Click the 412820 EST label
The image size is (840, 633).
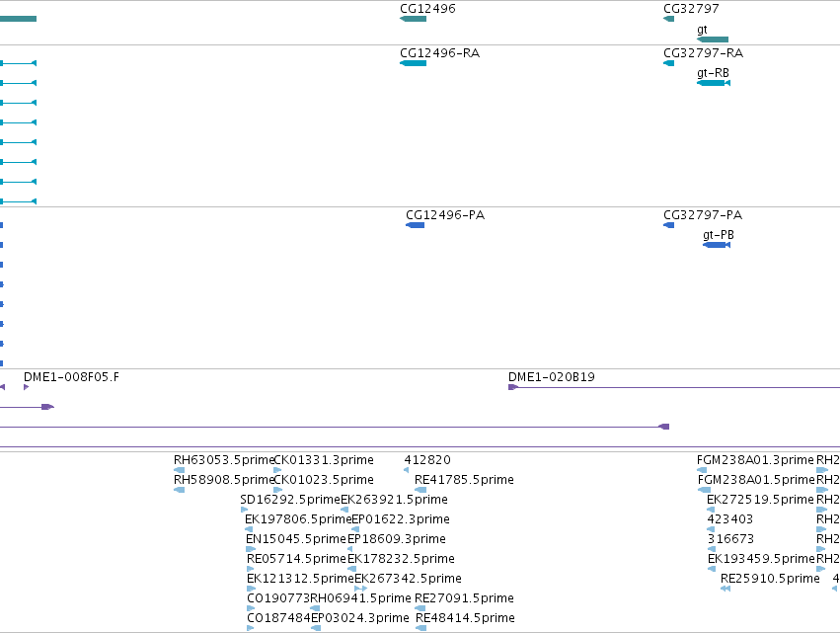coord(427,460)
